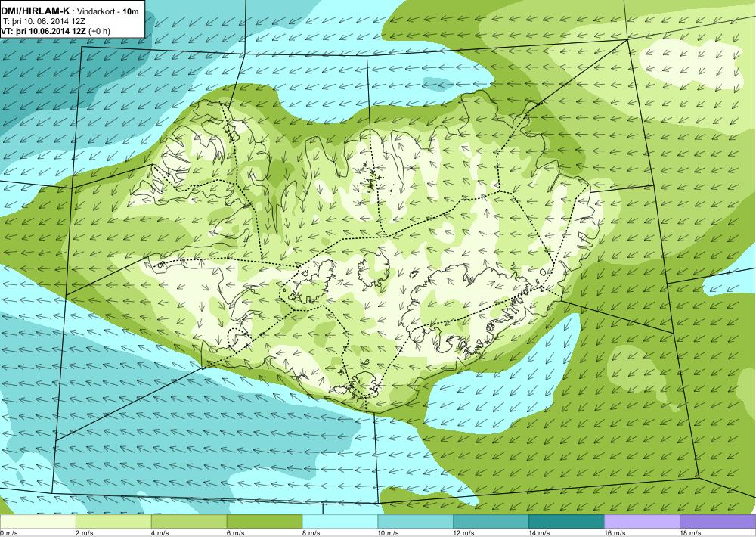The image size is (756, 537).
Task: Click the '6 m/s' legend label
Action: pos(235,533)
